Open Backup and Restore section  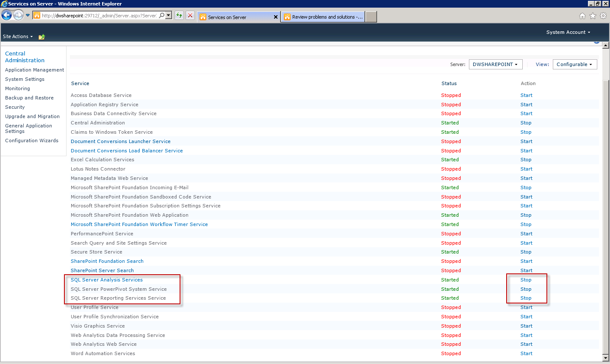pos(29,98)
